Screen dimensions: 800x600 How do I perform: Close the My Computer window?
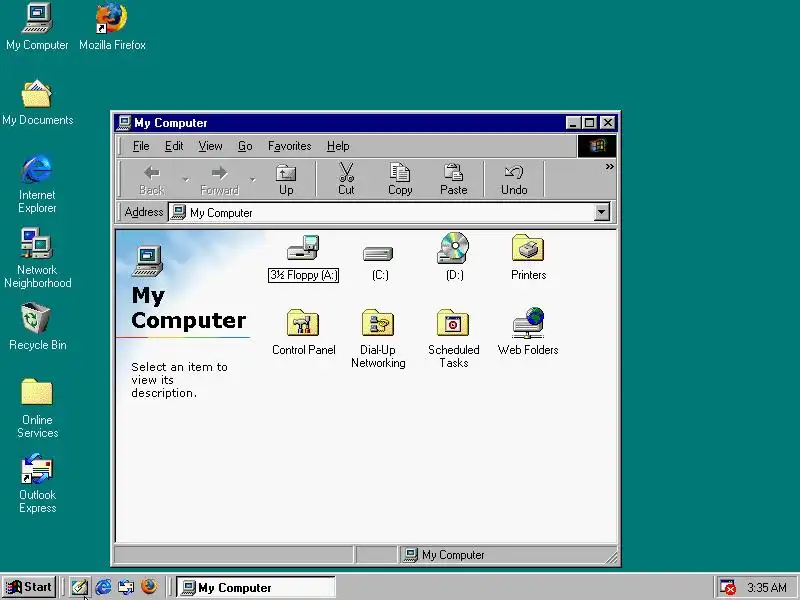(x=608, y=122)
